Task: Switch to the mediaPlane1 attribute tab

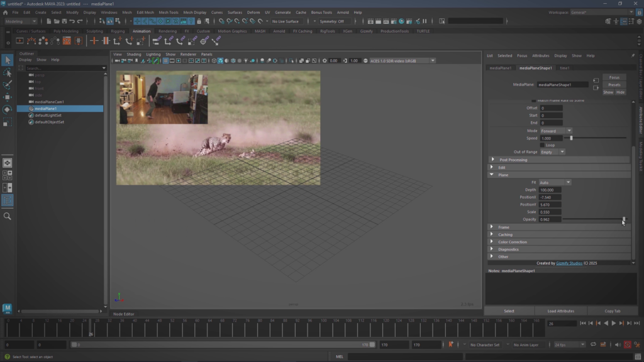Action: pos(500,68)
